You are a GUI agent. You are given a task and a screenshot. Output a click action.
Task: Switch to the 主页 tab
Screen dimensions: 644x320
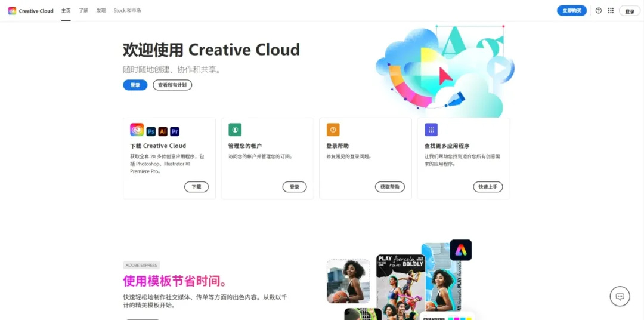(x=66, y=11)
